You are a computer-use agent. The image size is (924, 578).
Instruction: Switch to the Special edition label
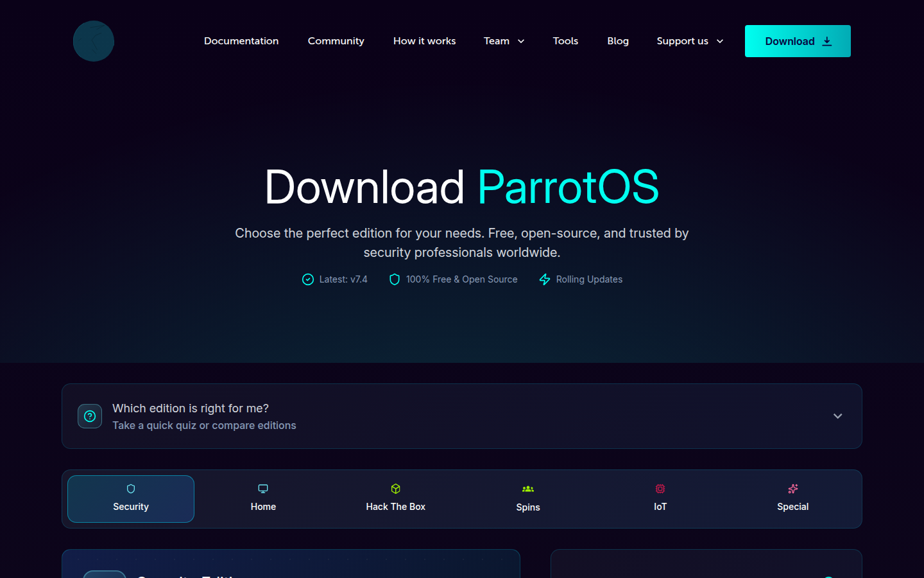[793, 507]
